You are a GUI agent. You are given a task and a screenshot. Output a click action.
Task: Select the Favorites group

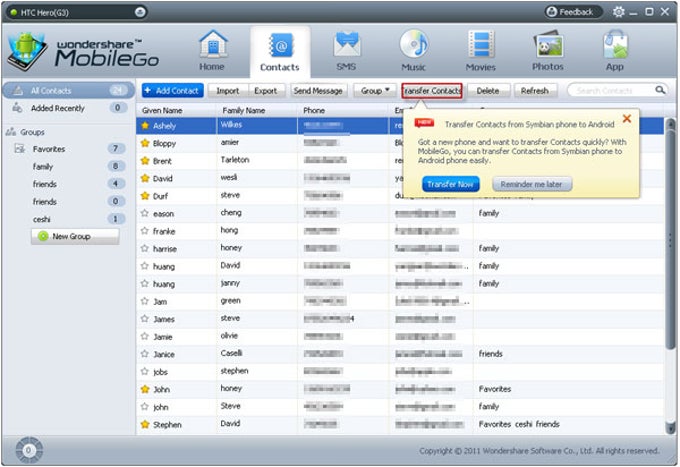[69, 149]
